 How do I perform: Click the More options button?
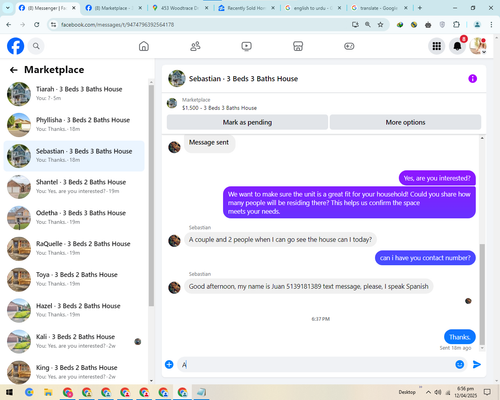click(x=405, y=122)
